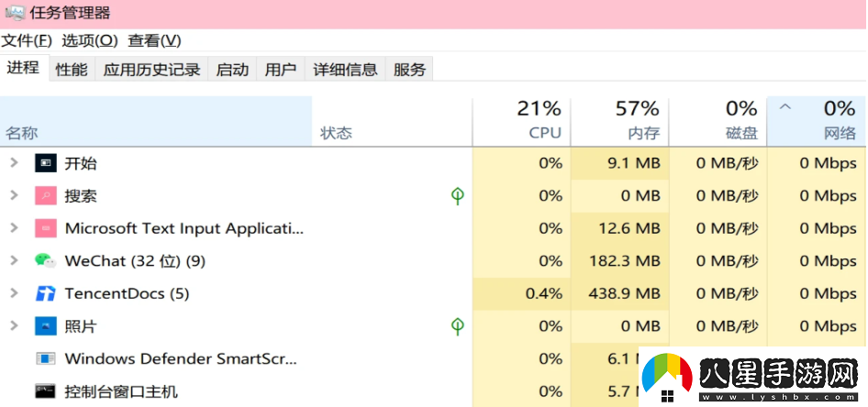Switch to the 性能 tab
Viewport: 868px width, 407px height.
click(72, 70)
